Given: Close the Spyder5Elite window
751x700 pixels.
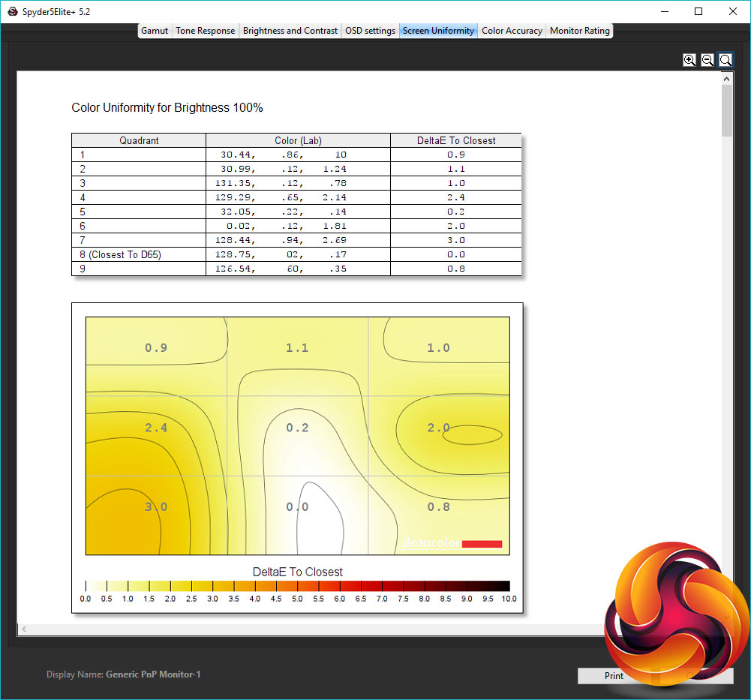Looking at the screenshot, I should [733, 11].
